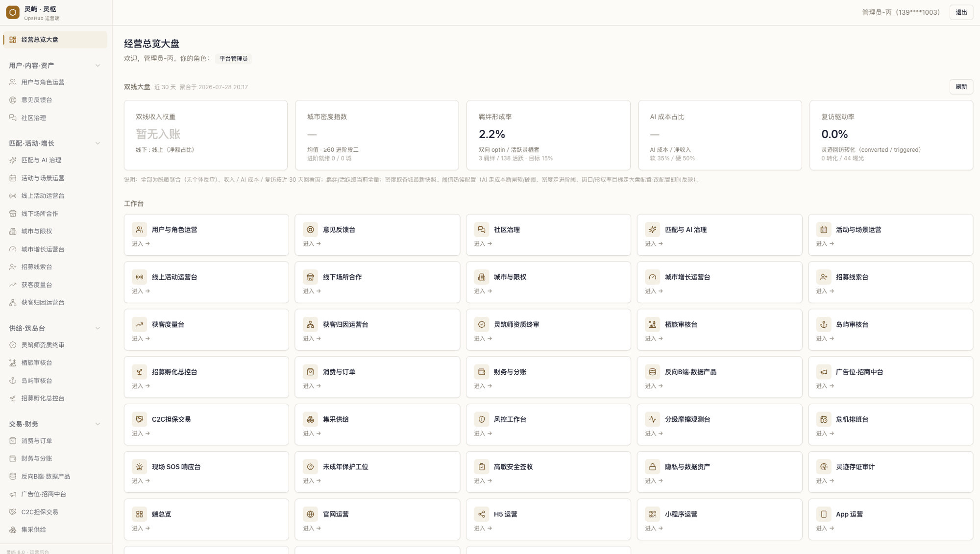The image size is (980, 554).
Task: Open the H5 运营 share icon
Action: tap(481, 514)
